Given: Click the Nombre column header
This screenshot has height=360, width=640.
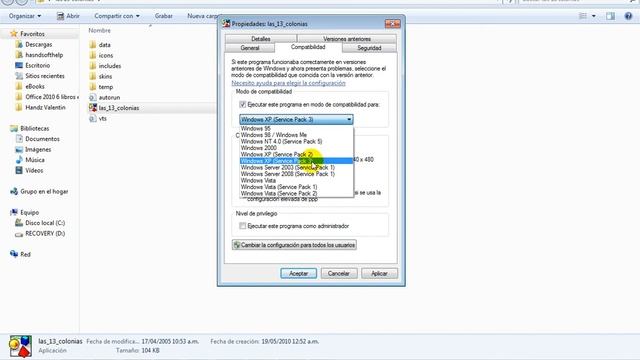Looking at the screenshot, I should coord(100,31).
